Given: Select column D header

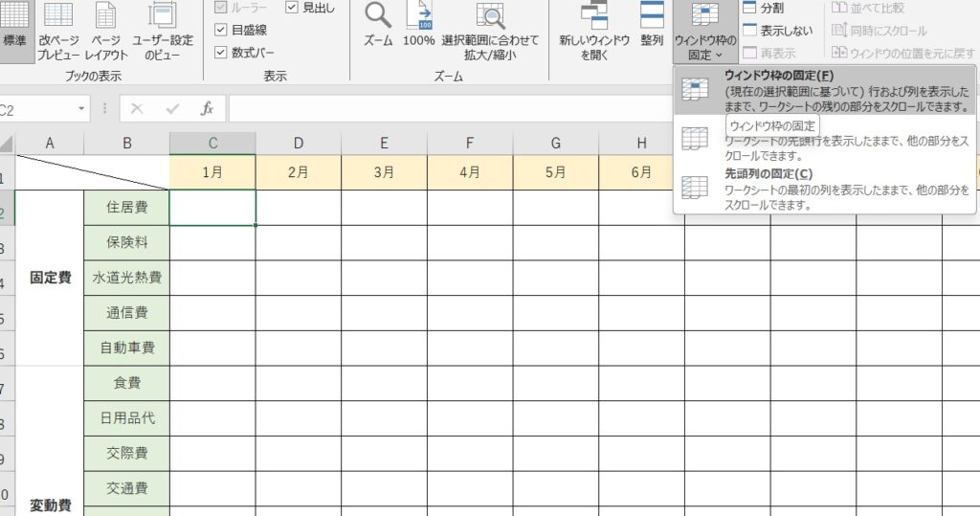Looking at the screenshot, I should (299, 144).
